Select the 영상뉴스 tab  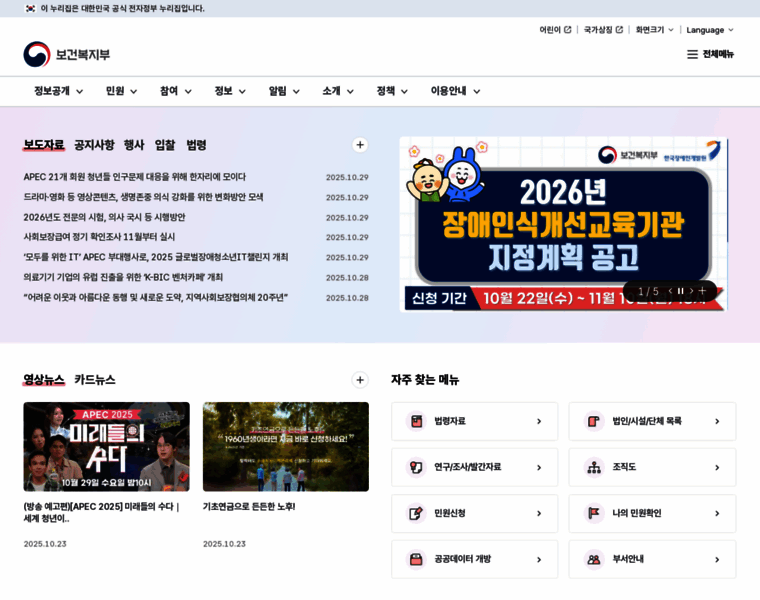(44, 380)
